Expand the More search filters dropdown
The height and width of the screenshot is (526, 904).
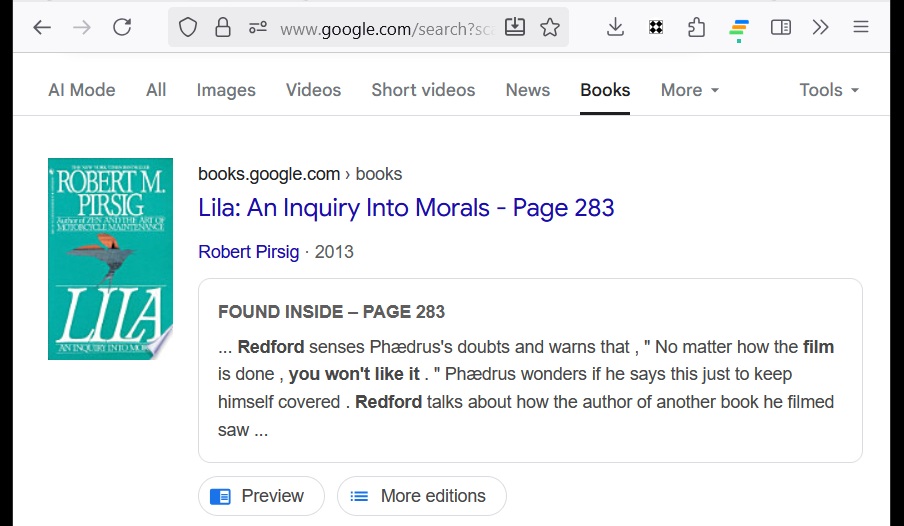[x=689, y=90]
